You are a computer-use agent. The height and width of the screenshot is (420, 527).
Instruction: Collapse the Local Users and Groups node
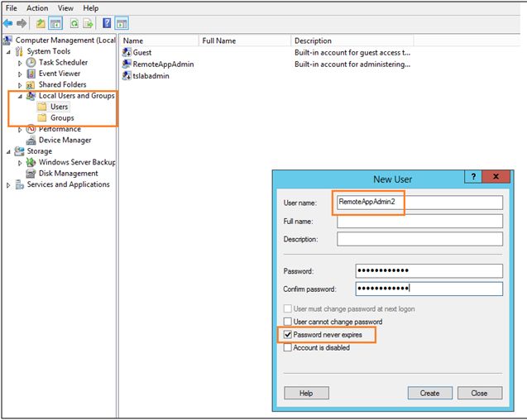(20, 97)
